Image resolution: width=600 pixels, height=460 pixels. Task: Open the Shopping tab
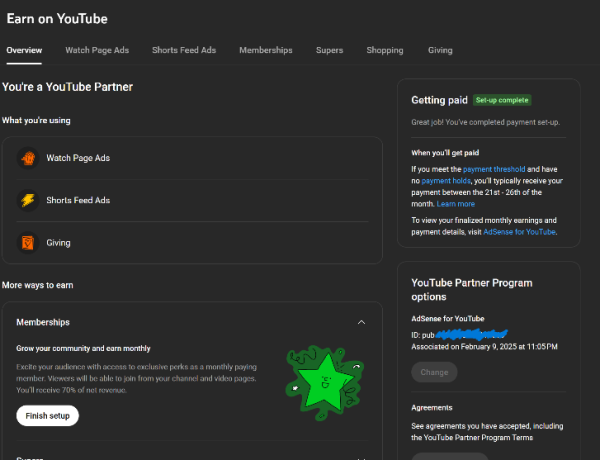[x=385, y=50]
